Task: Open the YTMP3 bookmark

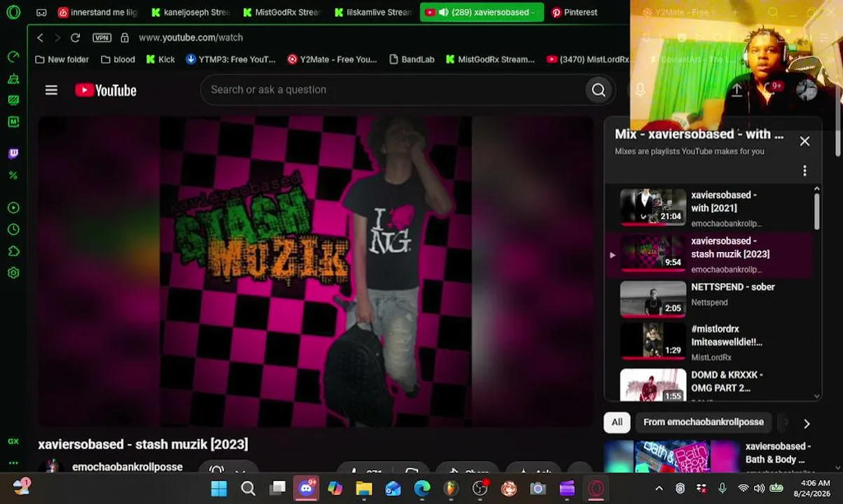Action: click(x=230, y=59)
